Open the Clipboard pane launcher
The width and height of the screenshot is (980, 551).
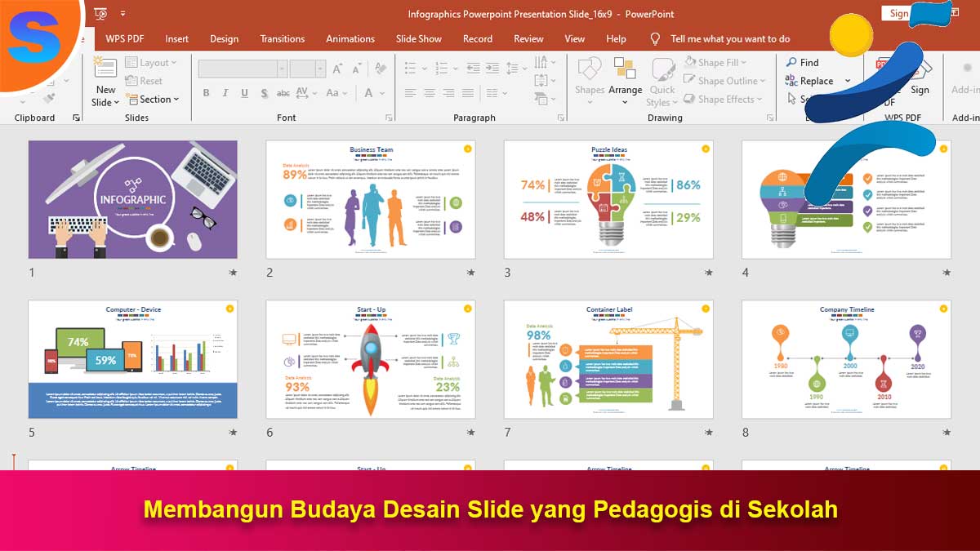[x=77, y=118]
